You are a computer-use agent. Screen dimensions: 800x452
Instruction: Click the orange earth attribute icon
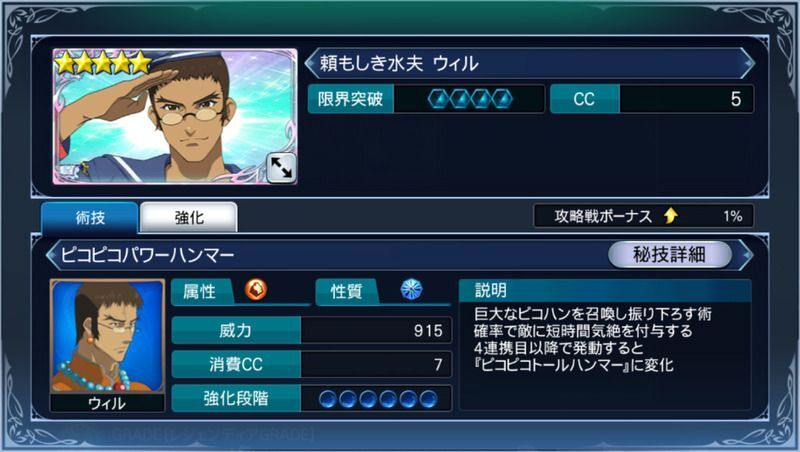pos(256,290)
